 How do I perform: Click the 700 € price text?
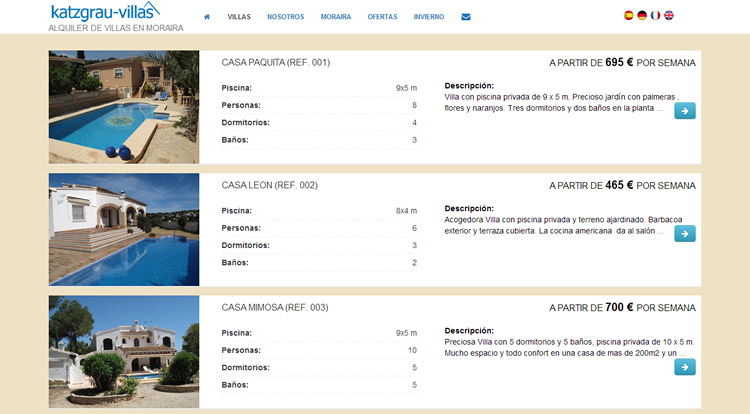(x=619, y=307)
